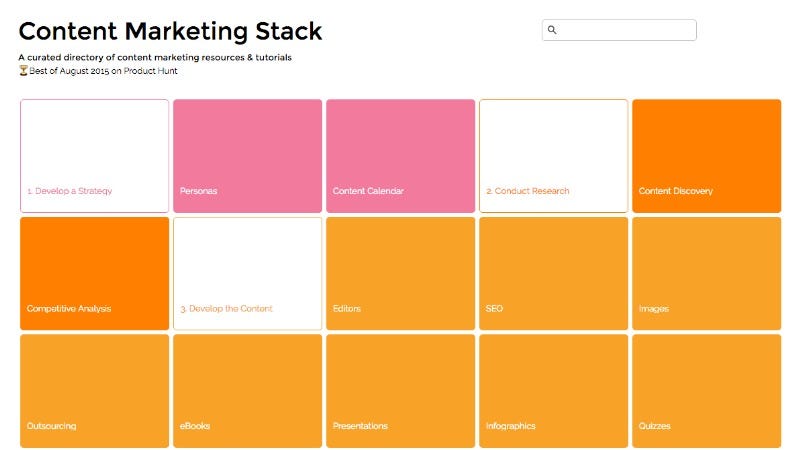
Task: Open the eBooks category tile
Action: (x=247, y=390)
